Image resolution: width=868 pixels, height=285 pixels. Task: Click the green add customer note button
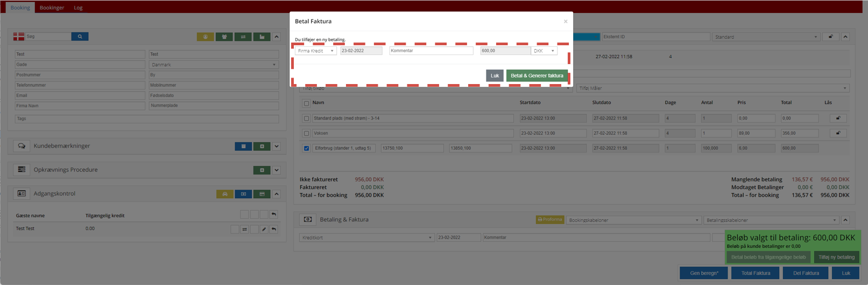coord(262,146)
